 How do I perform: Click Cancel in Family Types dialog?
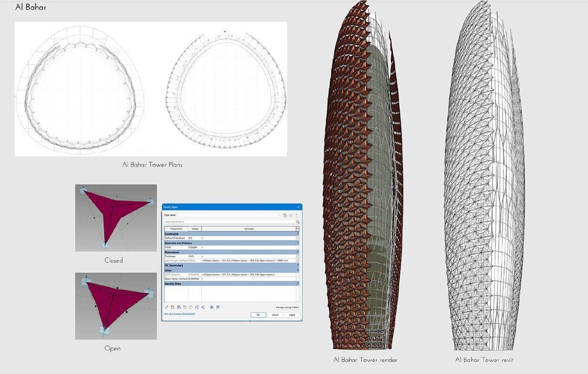[275, 315]
